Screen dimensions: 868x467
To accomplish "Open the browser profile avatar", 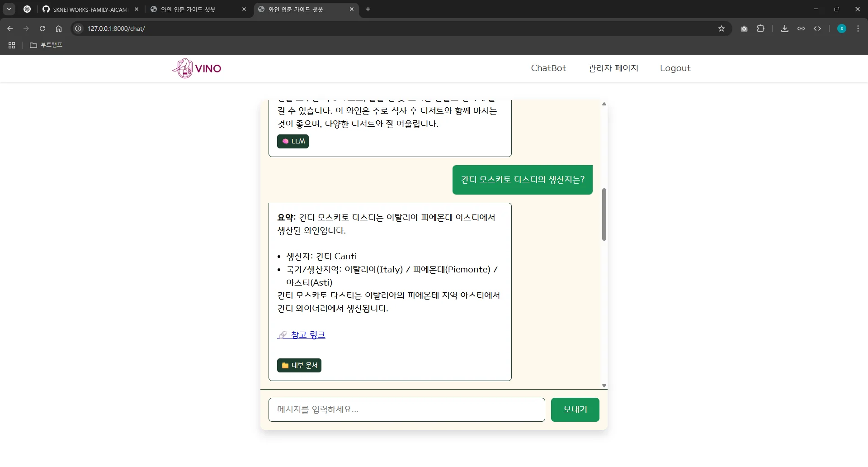I will click(842, 29).
